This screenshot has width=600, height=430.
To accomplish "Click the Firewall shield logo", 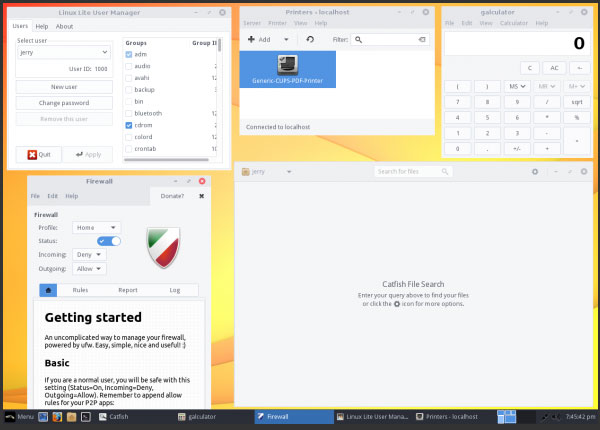I will [x=163, y=248].
